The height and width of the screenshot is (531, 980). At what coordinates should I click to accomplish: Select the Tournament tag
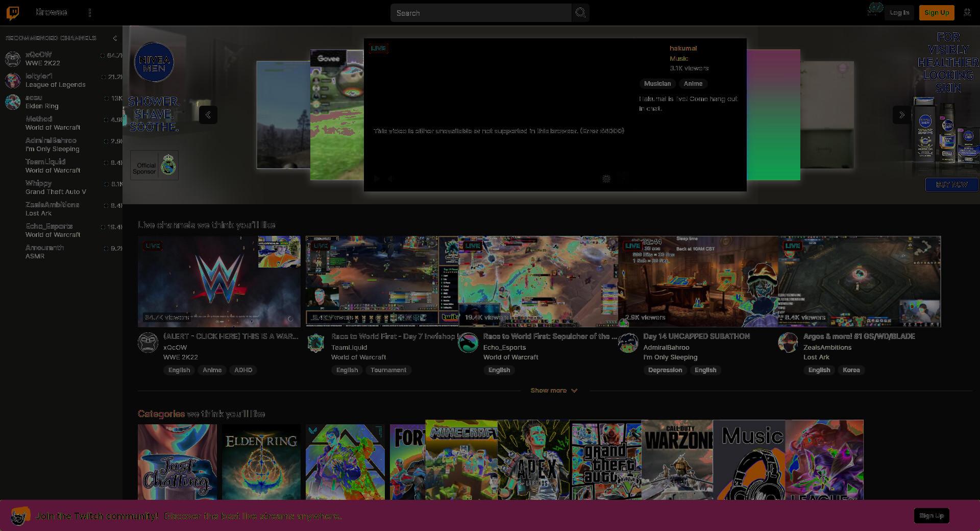pos(388,370)
